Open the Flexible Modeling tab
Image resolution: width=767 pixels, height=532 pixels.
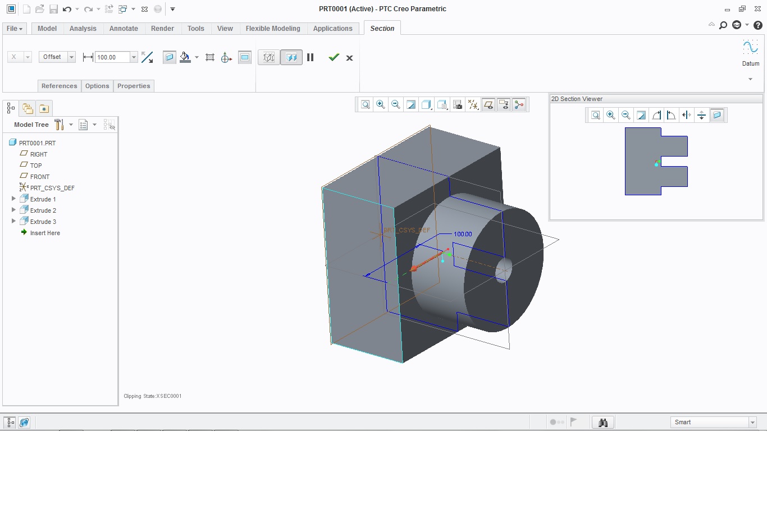273,29
